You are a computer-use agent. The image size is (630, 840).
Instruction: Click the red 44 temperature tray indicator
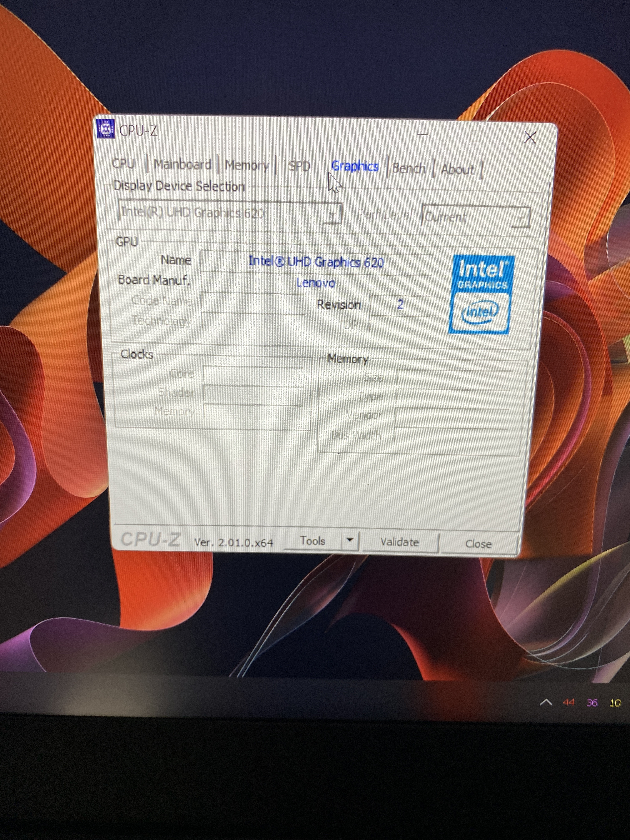(x=569, y=702)
